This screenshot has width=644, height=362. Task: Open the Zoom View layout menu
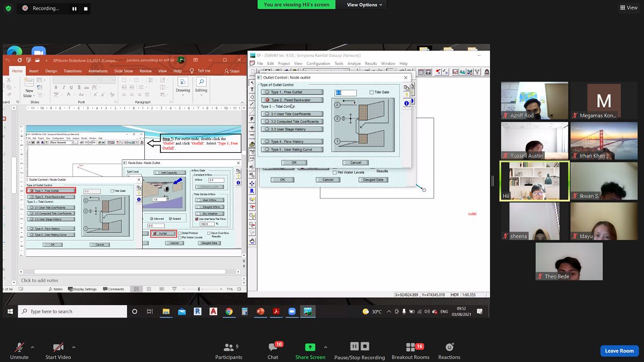click(x=629, y=8)
